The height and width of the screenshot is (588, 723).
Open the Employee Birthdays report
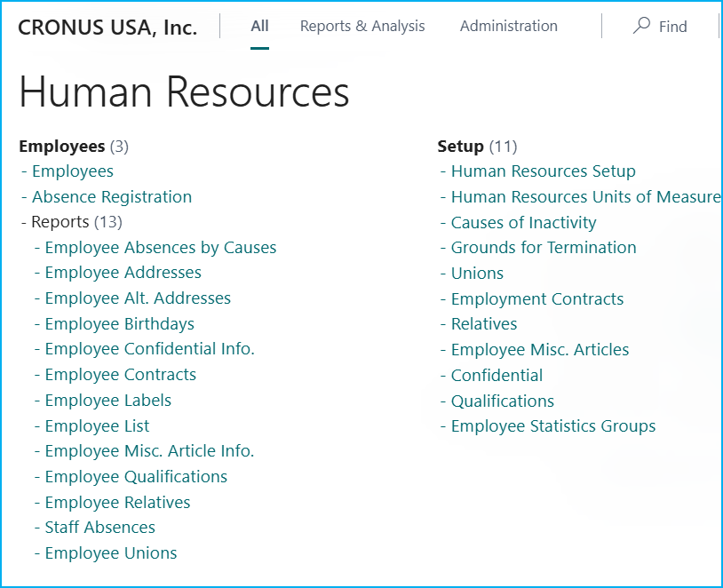120,324
